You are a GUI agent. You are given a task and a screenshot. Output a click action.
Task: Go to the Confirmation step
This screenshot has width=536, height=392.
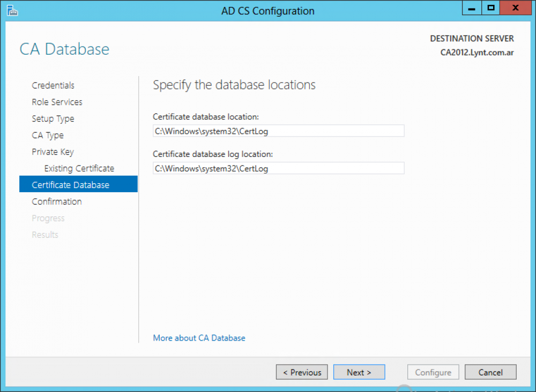(x=57, y=202)
